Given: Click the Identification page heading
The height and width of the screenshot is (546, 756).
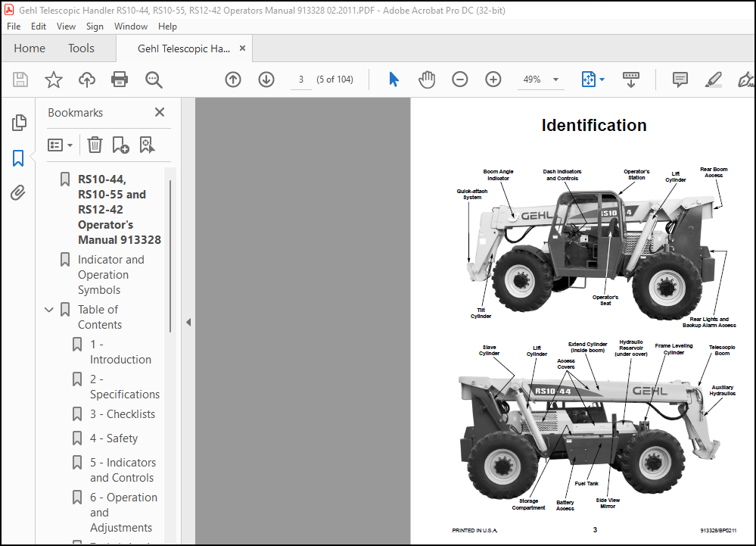Looking at the screenshot, I should point(593,126).
